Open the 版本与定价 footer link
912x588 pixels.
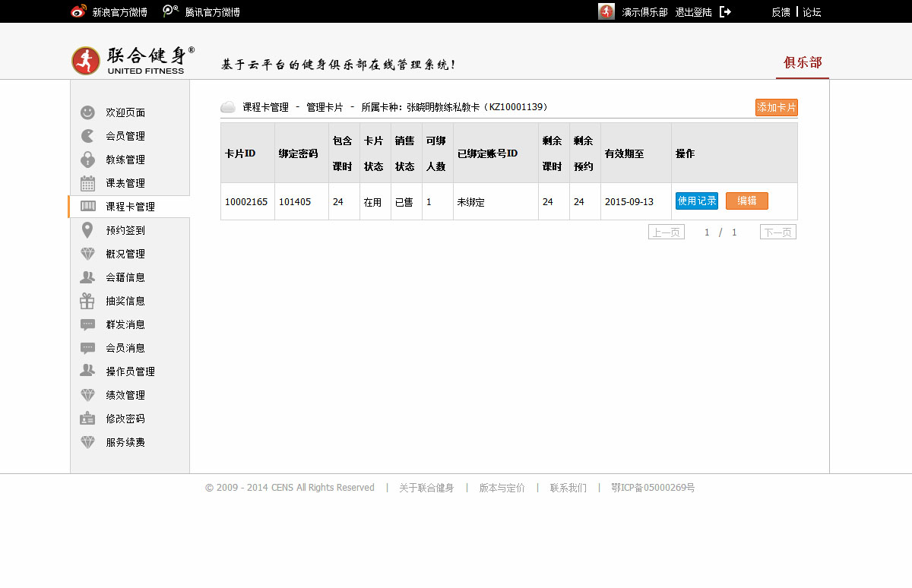click(502, 488)
